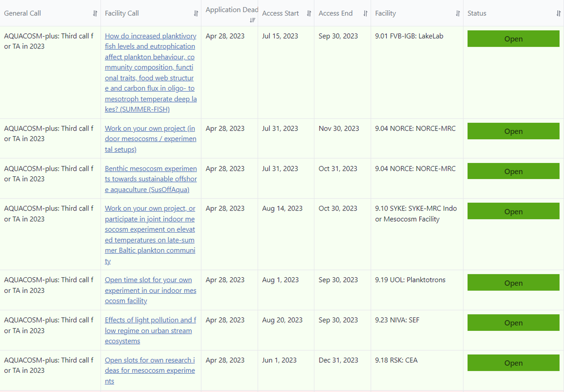Open the SUMMER-FISH facility call link
The image size is (564, 392).
pos(150,72)
